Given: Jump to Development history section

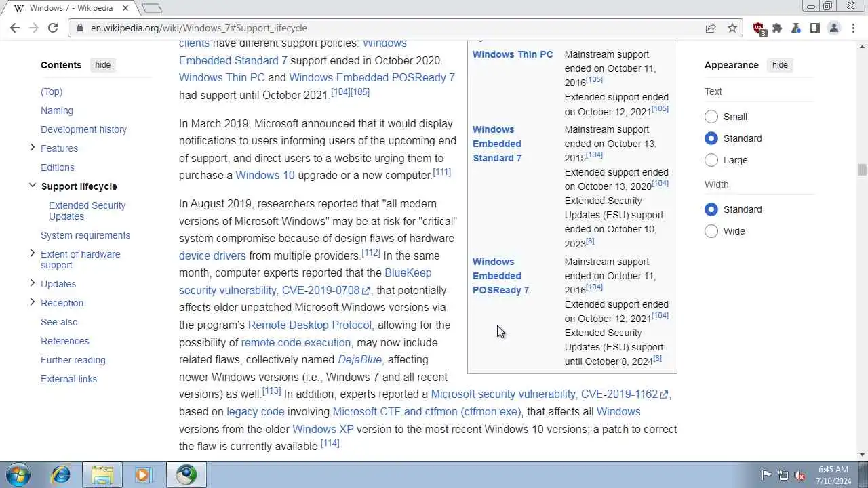Looking at the screenshot, I should [83, 129].
